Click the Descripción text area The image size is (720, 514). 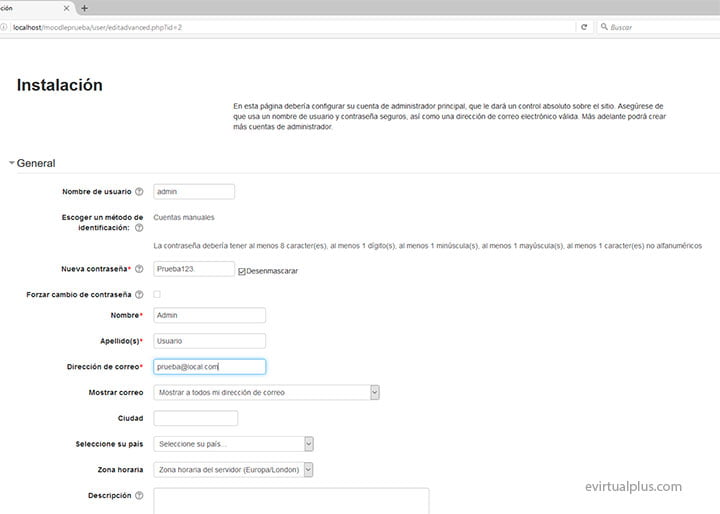[291, 501]
